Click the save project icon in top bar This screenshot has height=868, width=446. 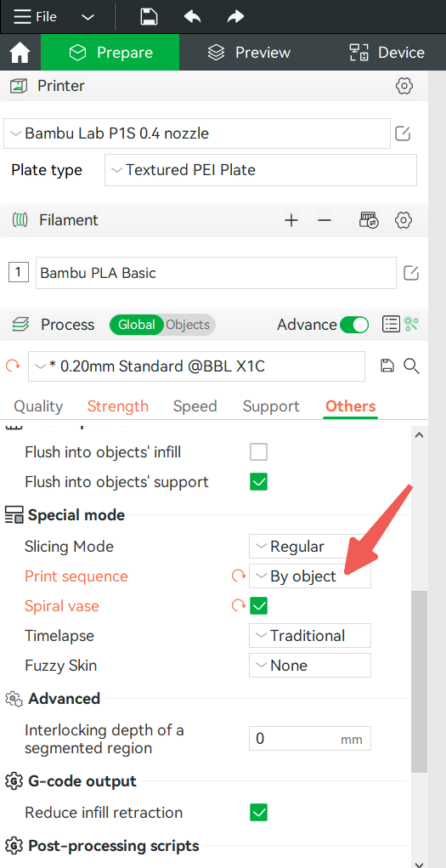149,17
